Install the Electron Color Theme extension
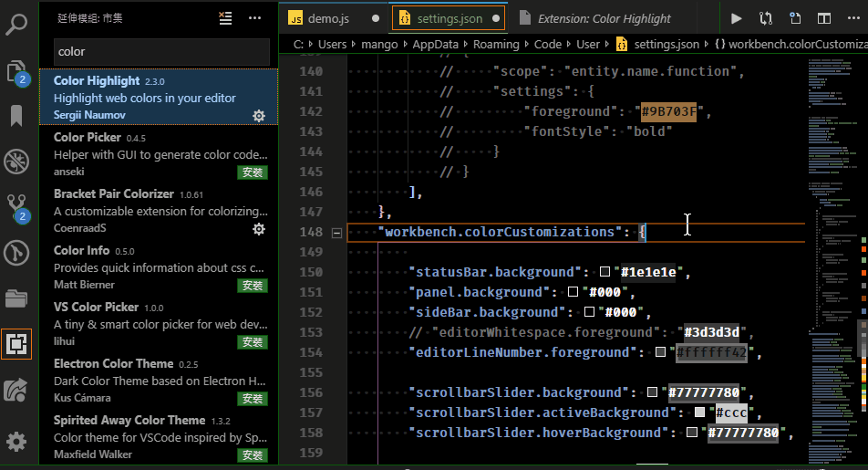 click(x=253, y=399)
